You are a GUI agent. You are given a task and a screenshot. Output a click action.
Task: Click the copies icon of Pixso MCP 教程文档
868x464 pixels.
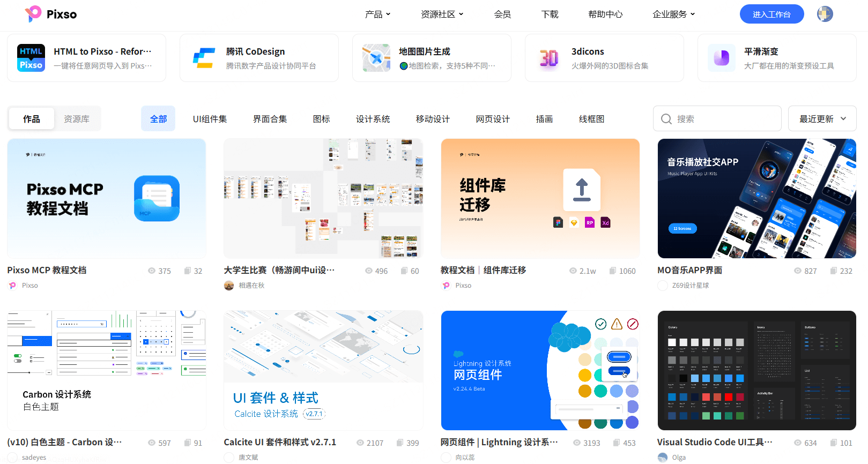point(188,271)
